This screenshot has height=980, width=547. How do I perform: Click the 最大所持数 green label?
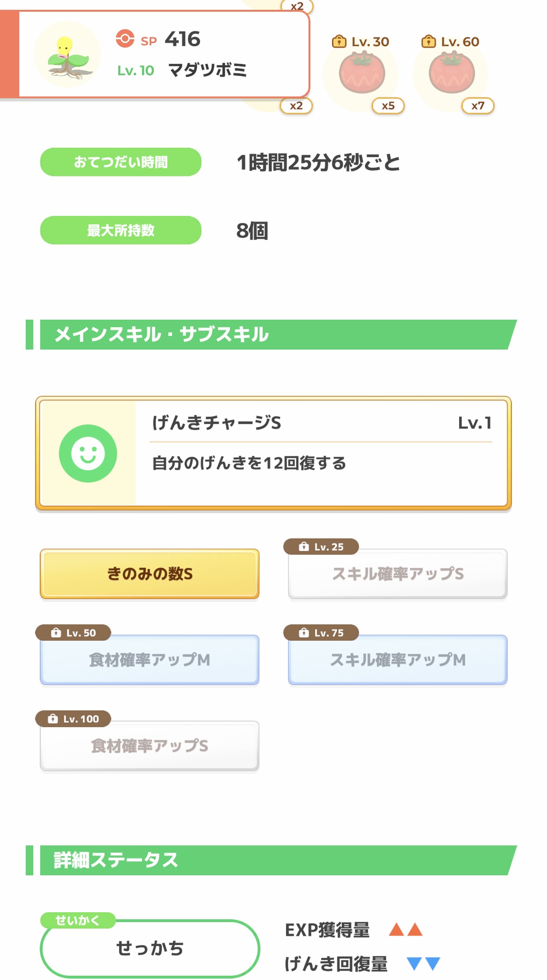coord(121,230)
